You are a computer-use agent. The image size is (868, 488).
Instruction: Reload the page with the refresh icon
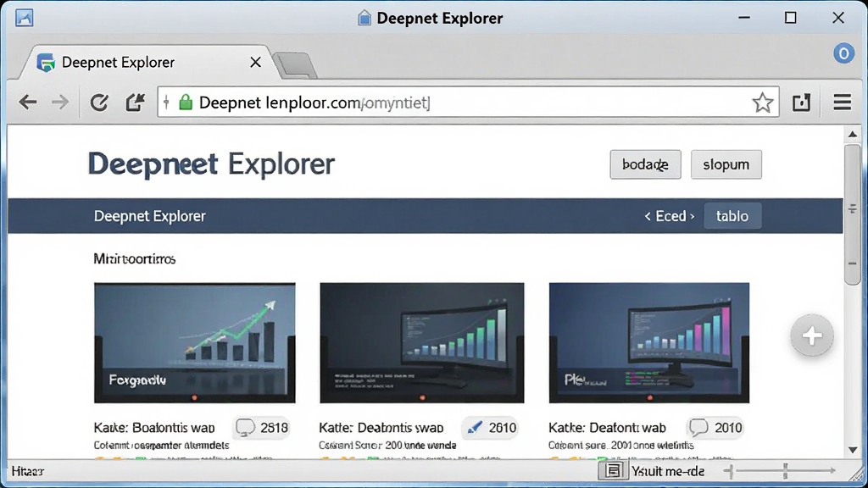99,103
